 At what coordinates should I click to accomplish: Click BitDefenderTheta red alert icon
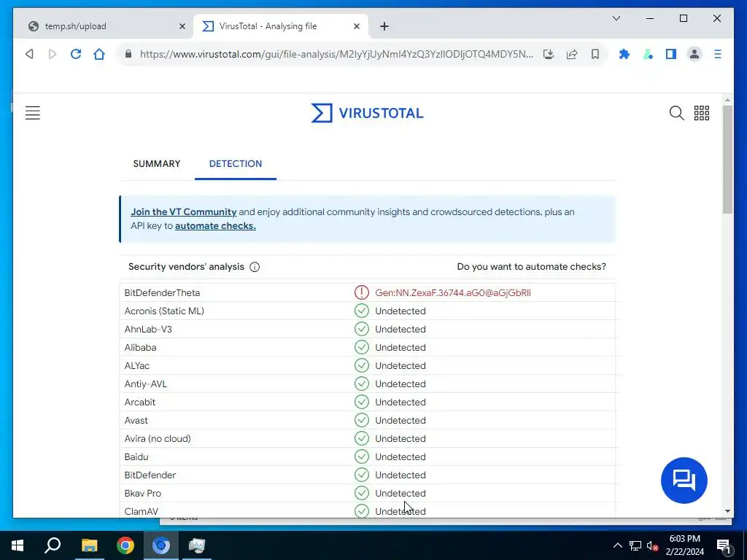[x=362, y=292]
